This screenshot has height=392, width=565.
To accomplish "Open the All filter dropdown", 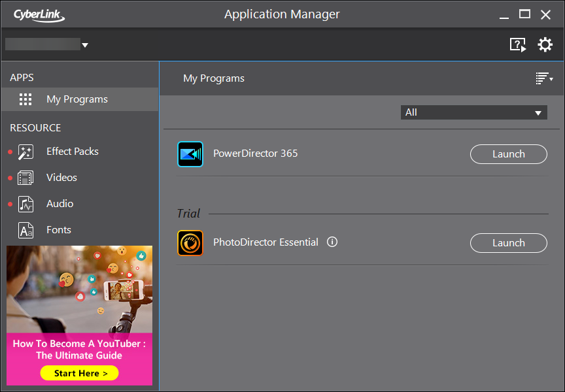I will point(474,112).
